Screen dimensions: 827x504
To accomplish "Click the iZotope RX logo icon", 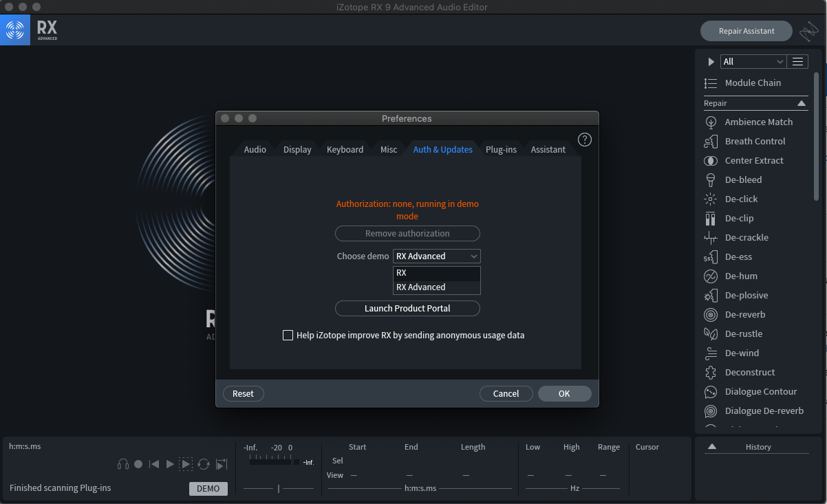I will (x=15, y=30).
